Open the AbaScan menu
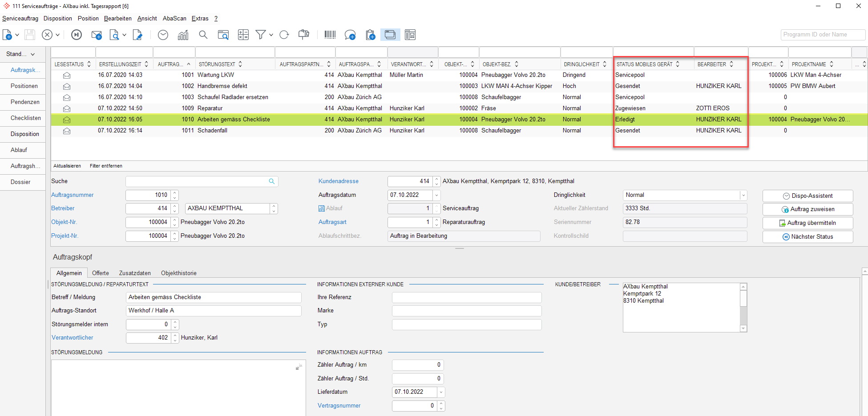The image size is (868, 416). pos(174,18)
